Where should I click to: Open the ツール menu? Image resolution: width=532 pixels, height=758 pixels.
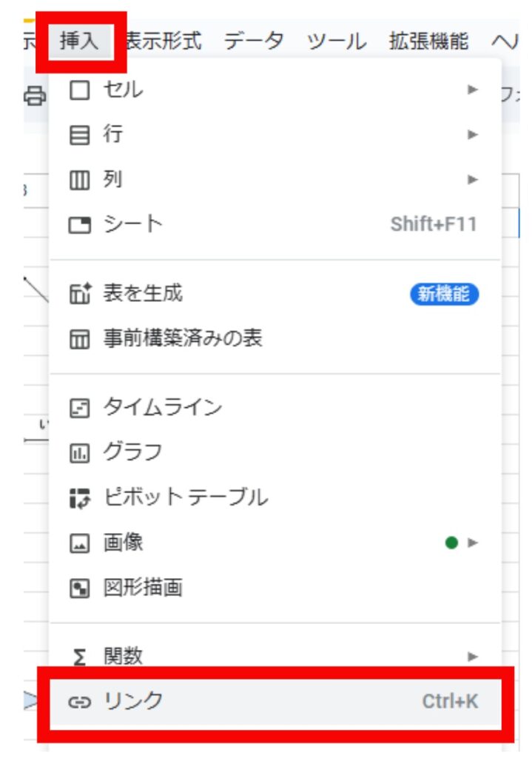coord(336,41)
